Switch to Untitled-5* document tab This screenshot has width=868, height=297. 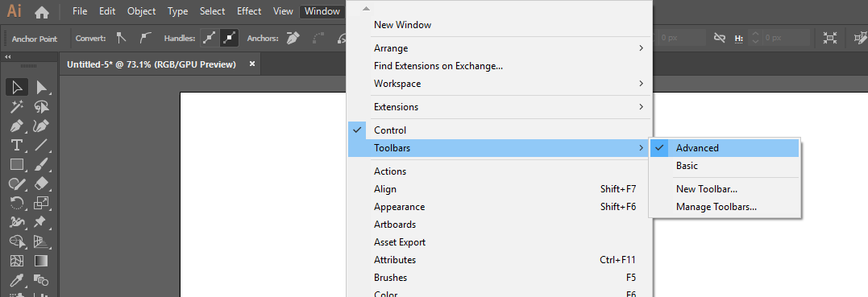pos(152,64)
